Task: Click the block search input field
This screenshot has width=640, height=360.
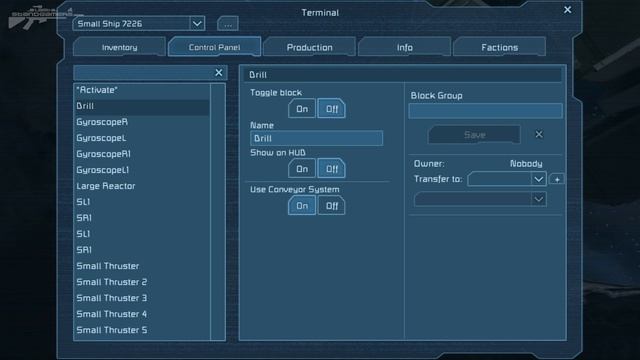Action: tap(144, 73)
